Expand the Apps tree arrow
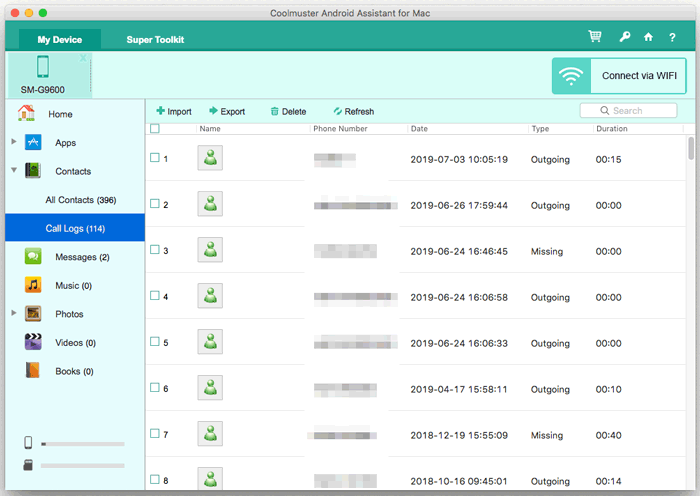 [x=14, y=142]
